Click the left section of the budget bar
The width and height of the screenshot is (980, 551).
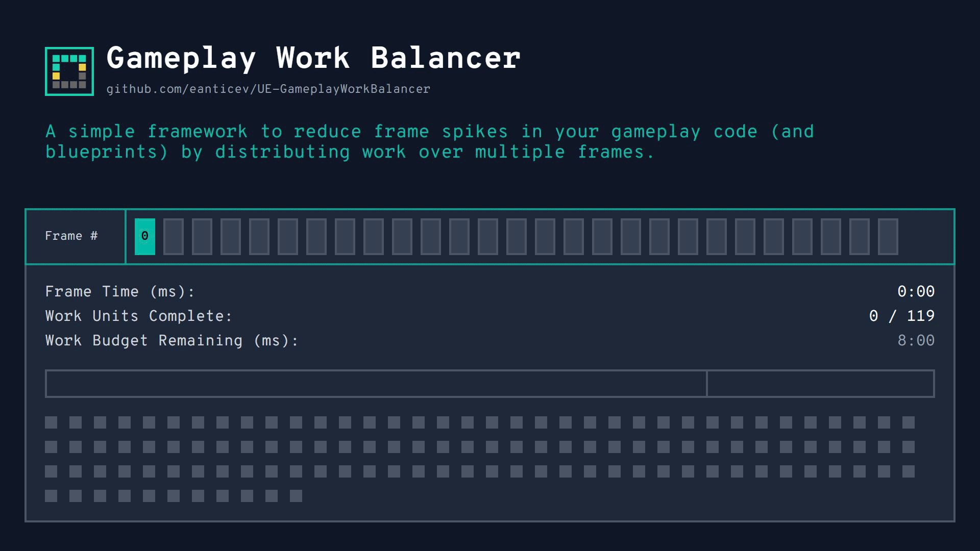point(376,384)
